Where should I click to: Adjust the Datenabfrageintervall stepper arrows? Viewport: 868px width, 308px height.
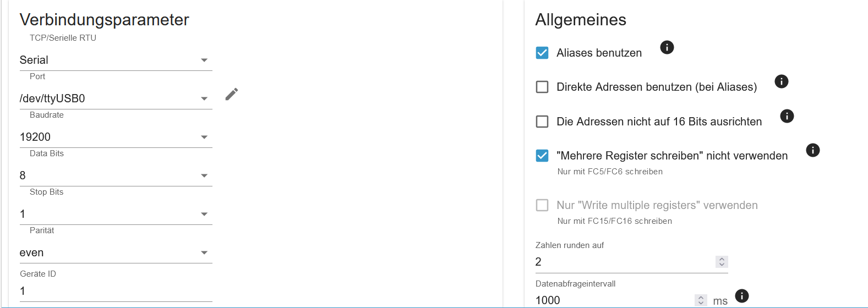pyautogui.click(x=701, y=300)
